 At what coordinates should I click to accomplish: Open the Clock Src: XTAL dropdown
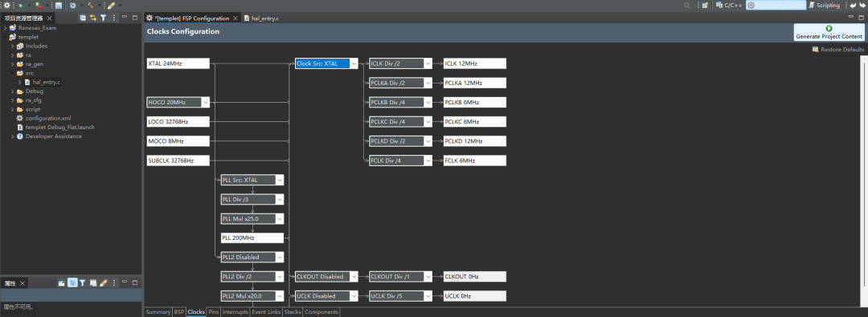tap(354, 63)
